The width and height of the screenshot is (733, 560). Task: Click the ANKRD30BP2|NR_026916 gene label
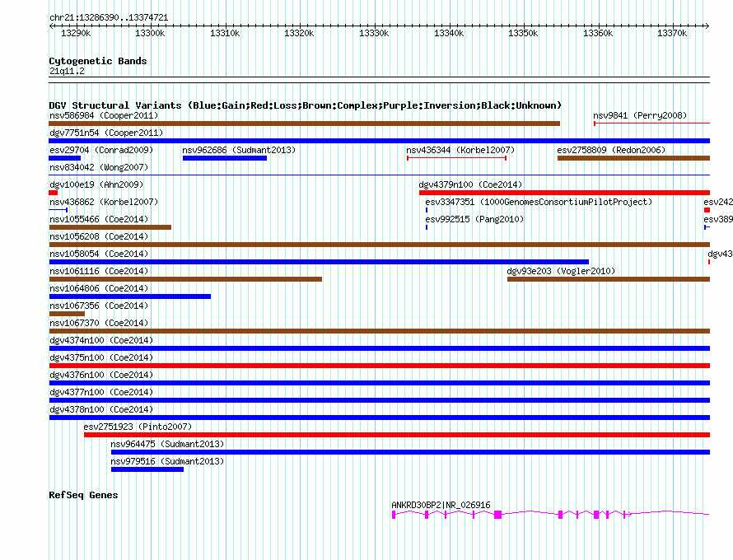coord(441,505)
